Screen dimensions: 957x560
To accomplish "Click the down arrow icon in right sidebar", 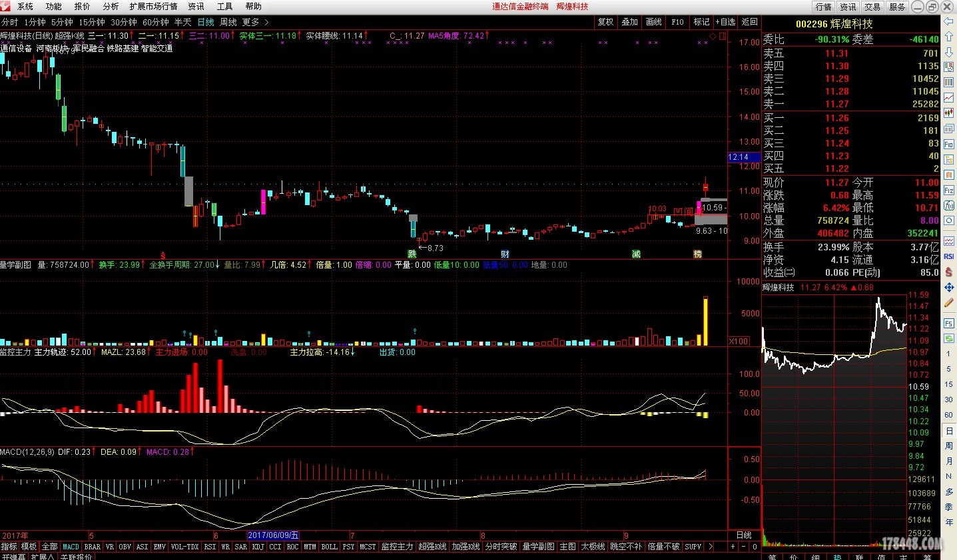I will (949, 51).
